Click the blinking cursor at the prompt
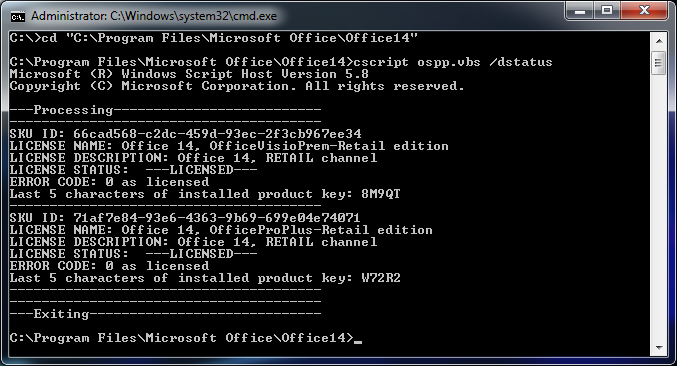Viewport: 677px width, 366px height. [357, 341]
